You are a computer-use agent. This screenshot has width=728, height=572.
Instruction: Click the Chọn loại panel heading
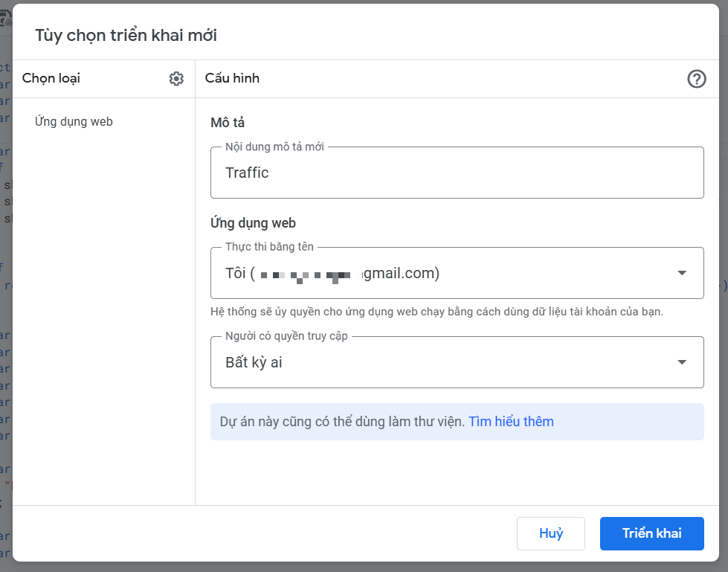point(51,78)
